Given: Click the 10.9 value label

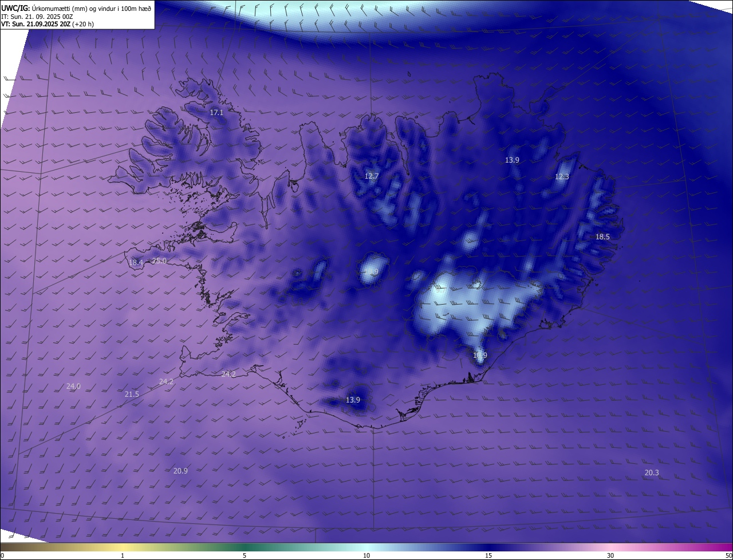Looking at the screenshot, I should (x=480, y=355).
